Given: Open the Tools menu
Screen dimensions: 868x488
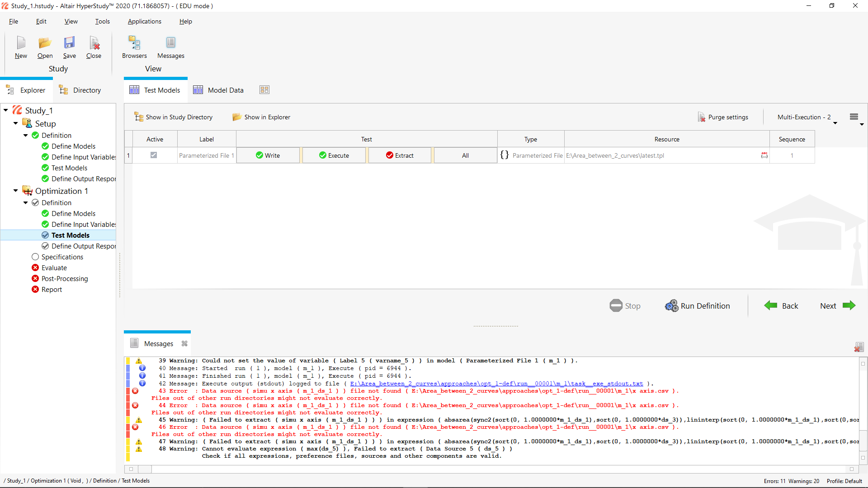Looking at the screenshot, I should coord(103,21).
